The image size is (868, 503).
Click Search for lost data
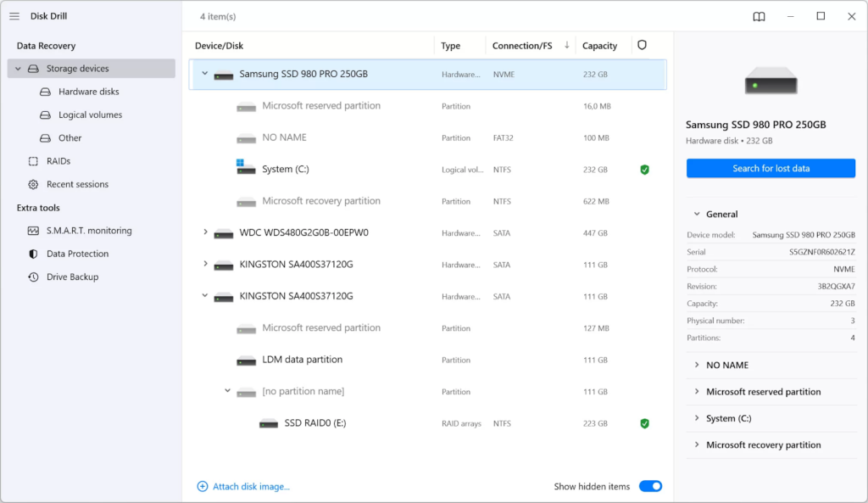click(x=770, y=168)
